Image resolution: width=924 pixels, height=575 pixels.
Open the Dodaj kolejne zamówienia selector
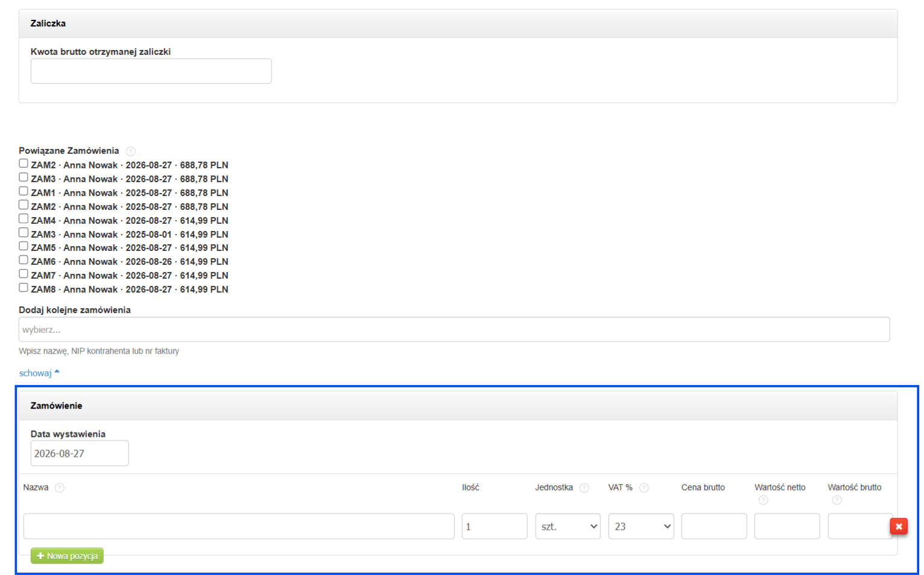point(454,329)
